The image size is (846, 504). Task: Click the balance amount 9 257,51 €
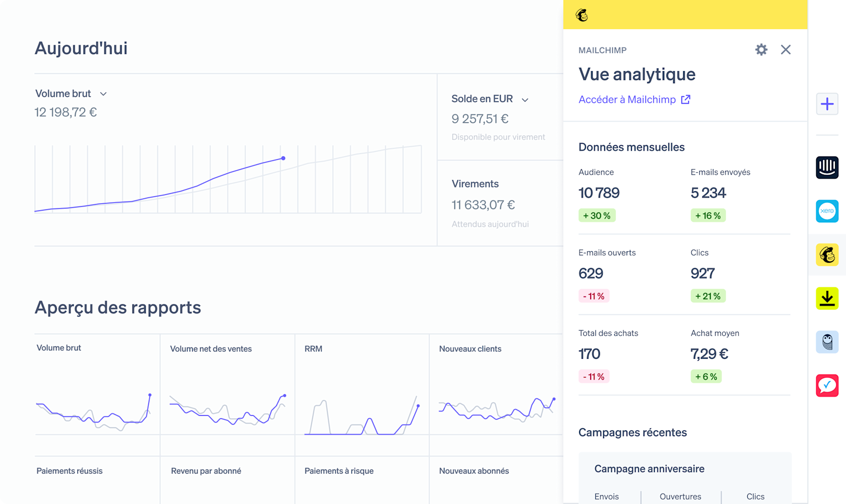point(480,119)
